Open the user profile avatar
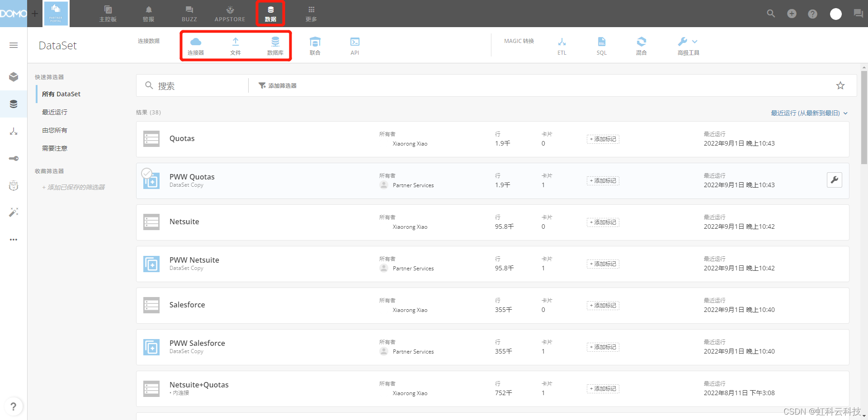868x420 pixels. click(x=836, y=14)
